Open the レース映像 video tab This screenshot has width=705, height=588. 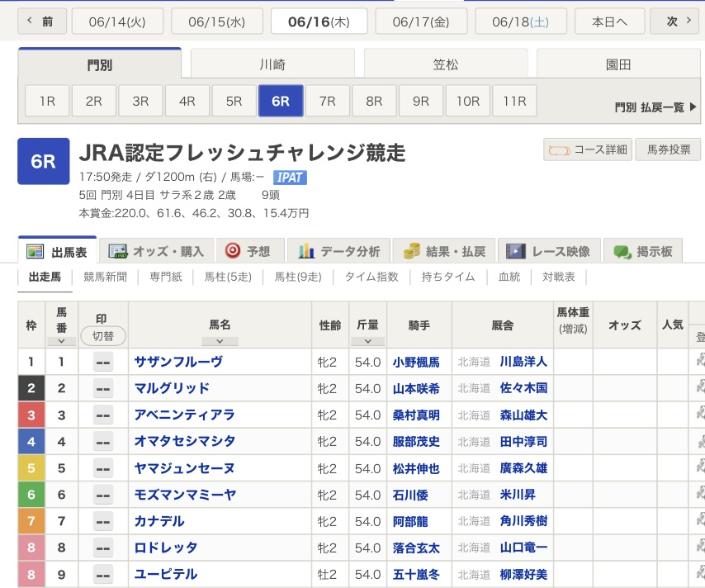click(550, 251)
